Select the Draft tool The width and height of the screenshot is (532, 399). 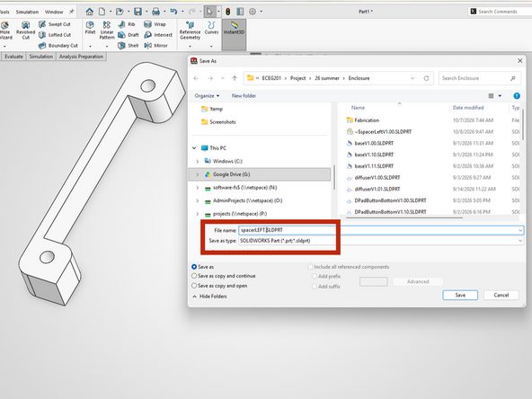[129, 35]
